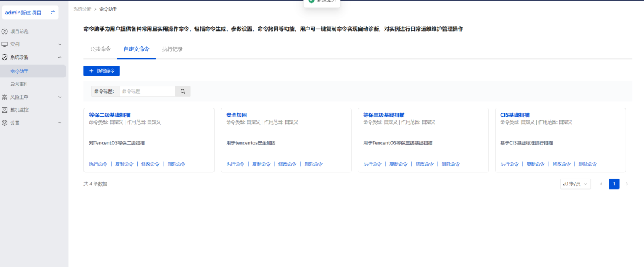
Task: Open the 20 条/页 page size dropdown
Action: pos(575,184)
